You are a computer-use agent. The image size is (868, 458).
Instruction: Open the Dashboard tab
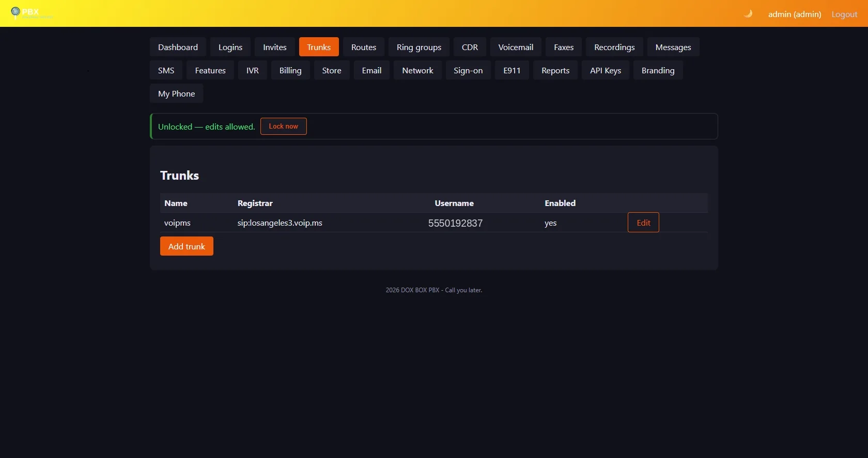point(178,47)
